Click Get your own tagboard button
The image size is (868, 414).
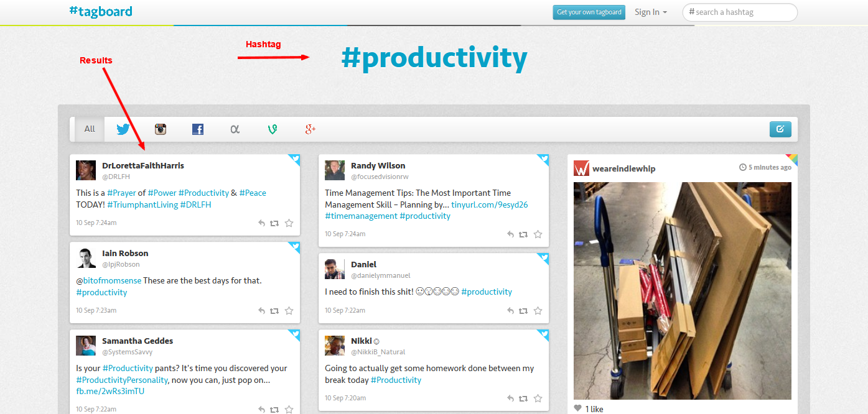click(x=589, y=12)
